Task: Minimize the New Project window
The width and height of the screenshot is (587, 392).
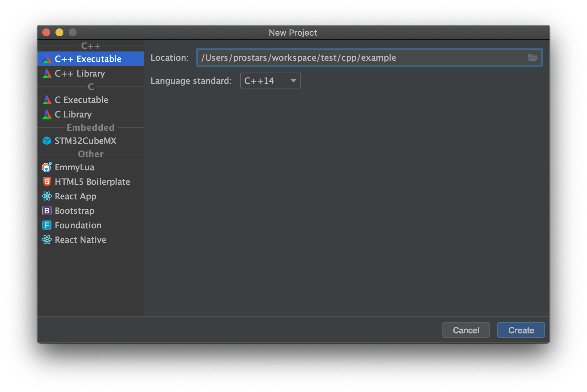Action: coord(59,32)
